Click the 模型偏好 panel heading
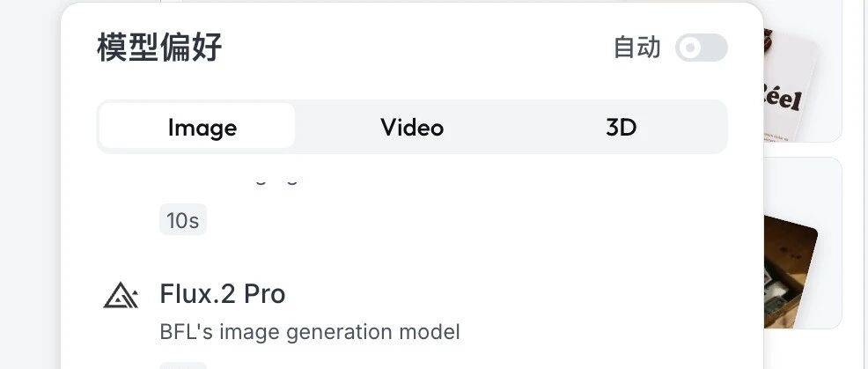The image size is (868, 369). (x=159, y=48)
